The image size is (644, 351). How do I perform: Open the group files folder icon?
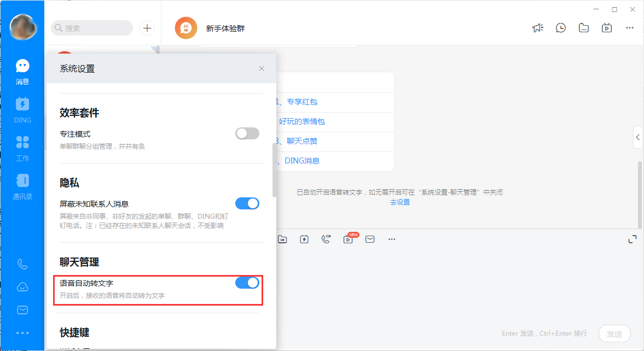point(584,27)
